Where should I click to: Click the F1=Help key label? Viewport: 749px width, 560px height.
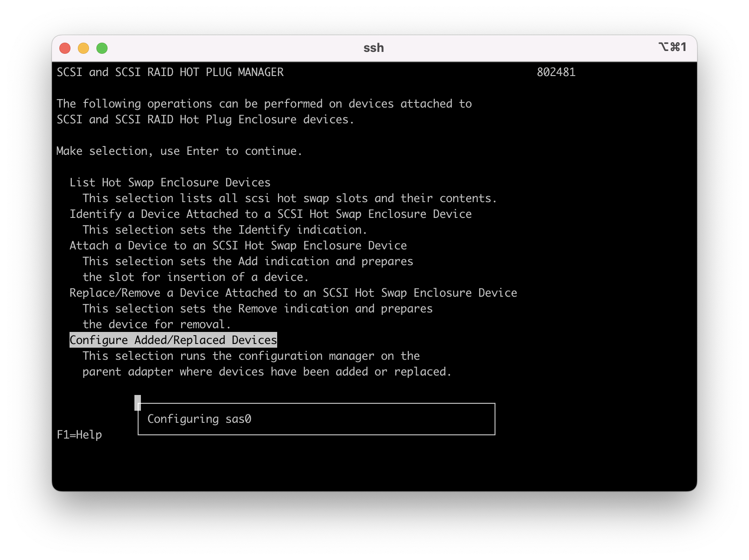(79, 435)
